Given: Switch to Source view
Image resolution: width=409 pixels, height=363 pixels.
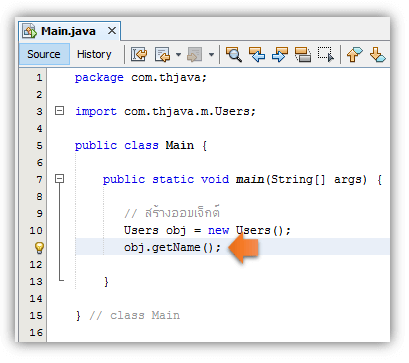Looking at the screenshot, I should 44,54.
